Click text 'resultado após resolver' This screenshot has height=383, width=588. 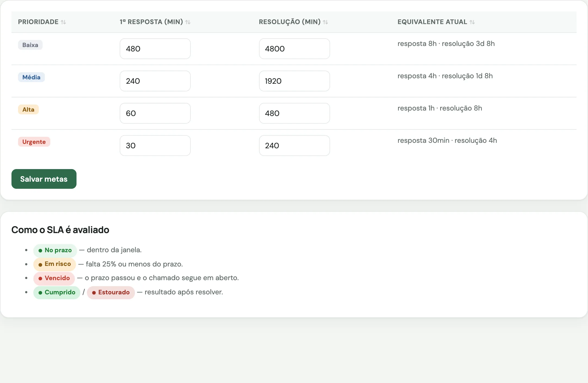pyautogui.click(x=183, y=292)
